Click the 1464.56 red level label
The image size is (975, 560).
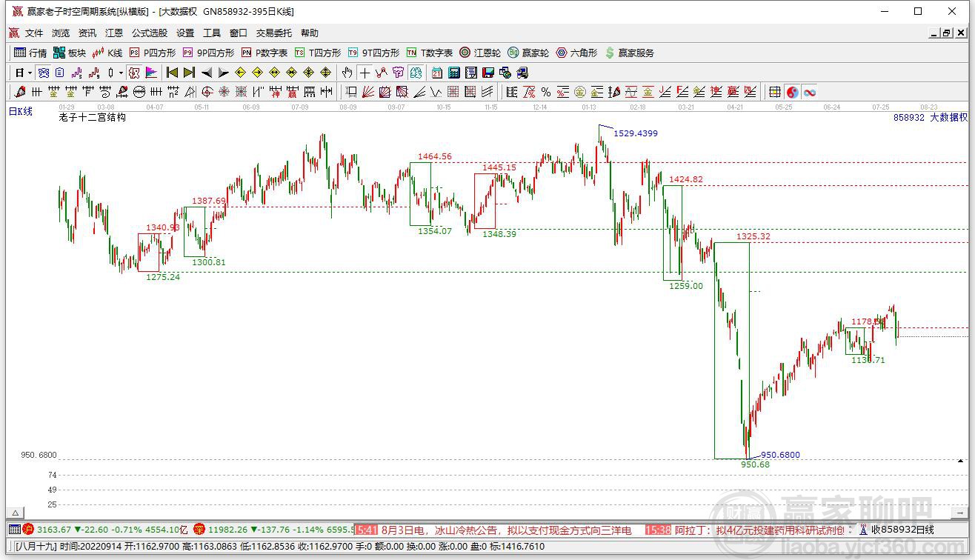tap(435, 156)
